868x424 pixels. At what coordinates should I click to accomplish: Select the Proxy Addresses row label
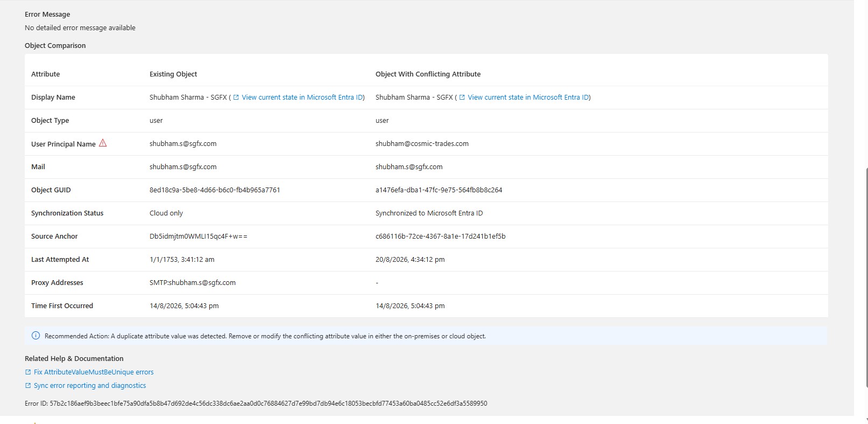point(57,283)
